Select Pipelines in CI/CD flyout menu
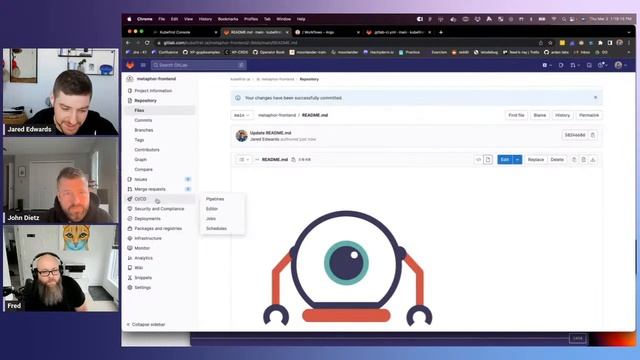Screen dimensions: 640x360 coord(215,199)
